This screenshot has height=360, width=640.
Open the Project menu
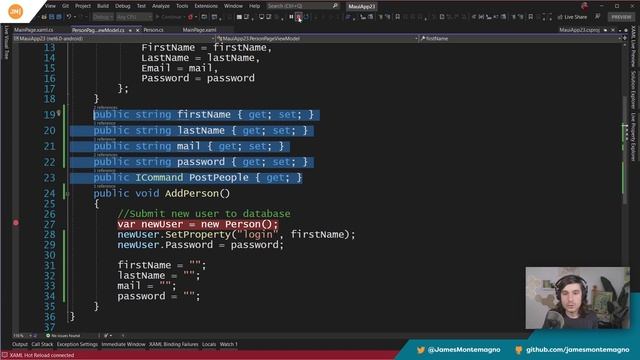coord(83,6)
